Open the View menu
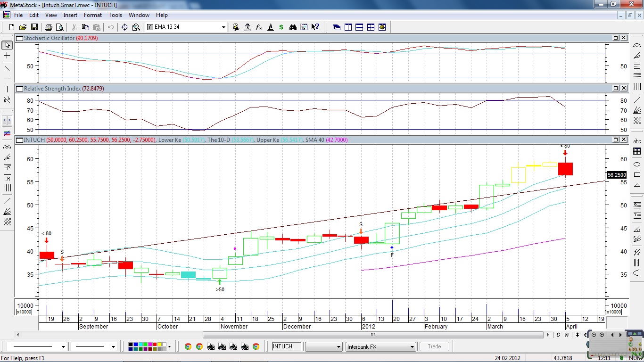Viewport: 644px width, 362px height. (51, 15)
